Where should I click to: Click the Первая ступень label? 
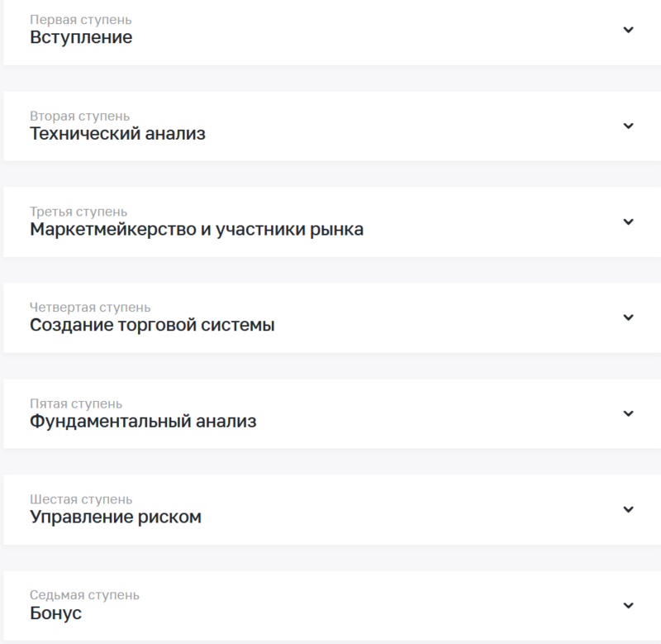coord(80,20)
